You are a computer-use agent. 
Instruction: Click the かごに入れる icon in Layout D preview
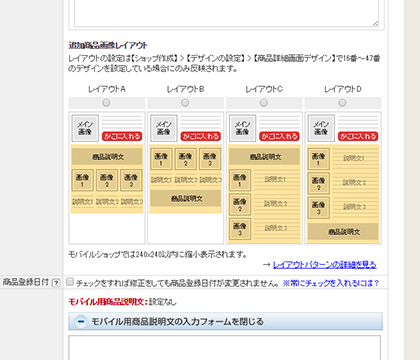point(358,136)
